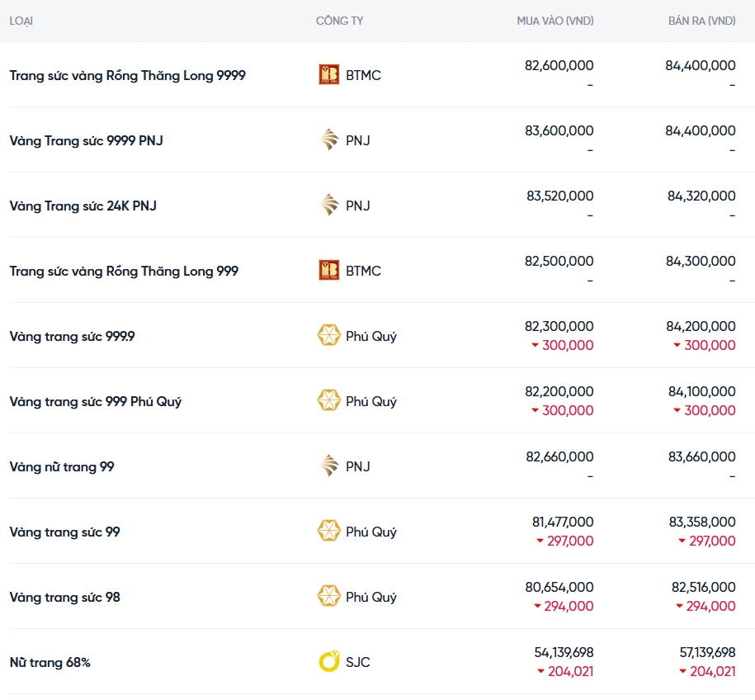755x700 pixels.
Task: Click buy price 82,500,000
Action: 559,261
